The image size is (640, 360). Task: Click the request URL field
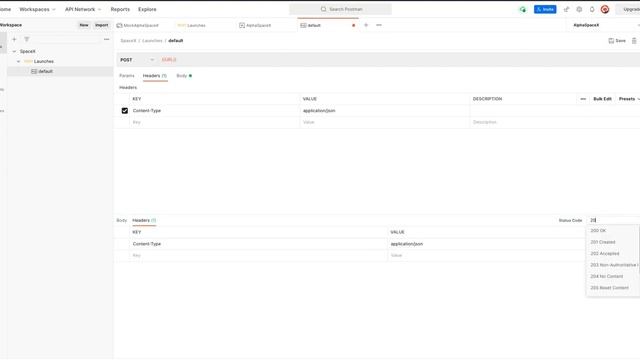[400, 60]
